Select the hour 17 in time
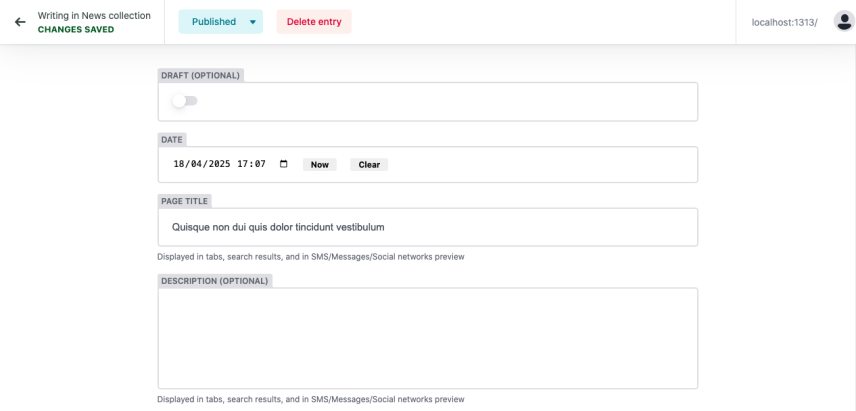Viewport: 856px width, 411px height. click(242, 164)
